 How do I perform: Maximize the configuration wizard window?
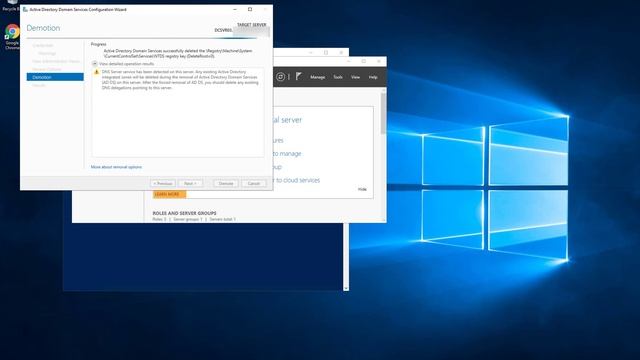[250, 9]
